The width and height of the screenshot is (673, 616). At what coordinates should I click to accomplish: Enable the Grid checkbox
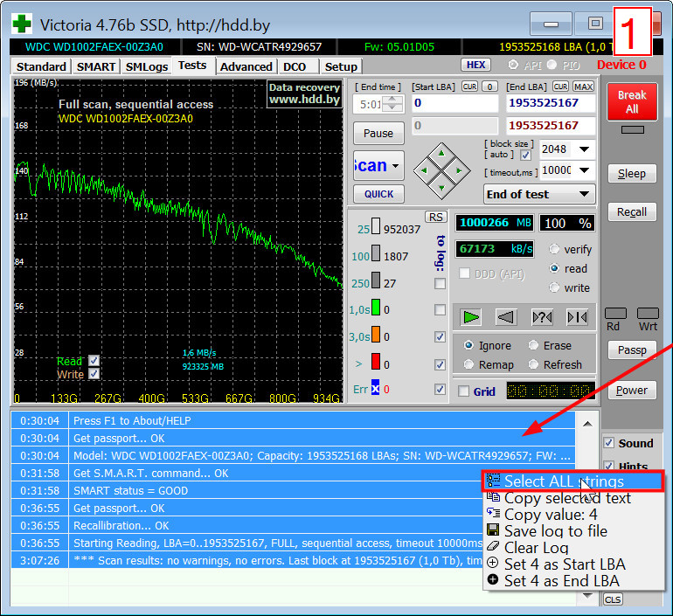pyautogui.click(x=464, y=391)
